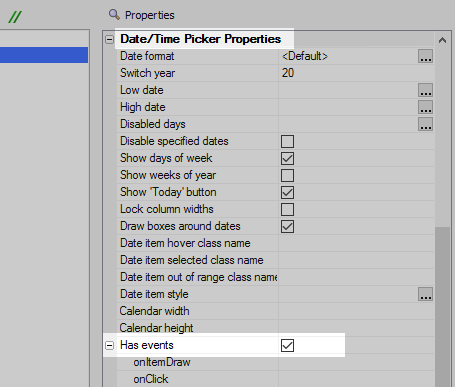Collapse Date/Time Picker Properties section
Screen dimensions: 455x387
point(109,40)
